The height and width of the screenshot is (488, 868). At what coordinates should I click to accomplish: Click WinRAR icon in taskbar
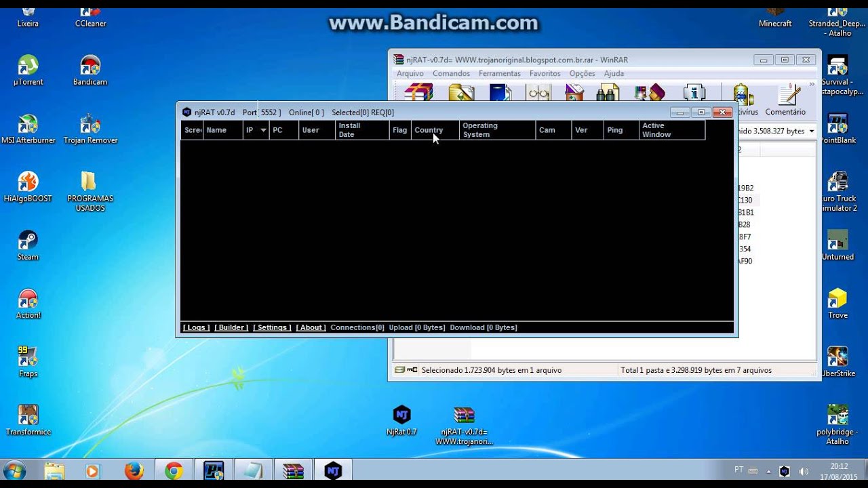(x=293, y=470)
